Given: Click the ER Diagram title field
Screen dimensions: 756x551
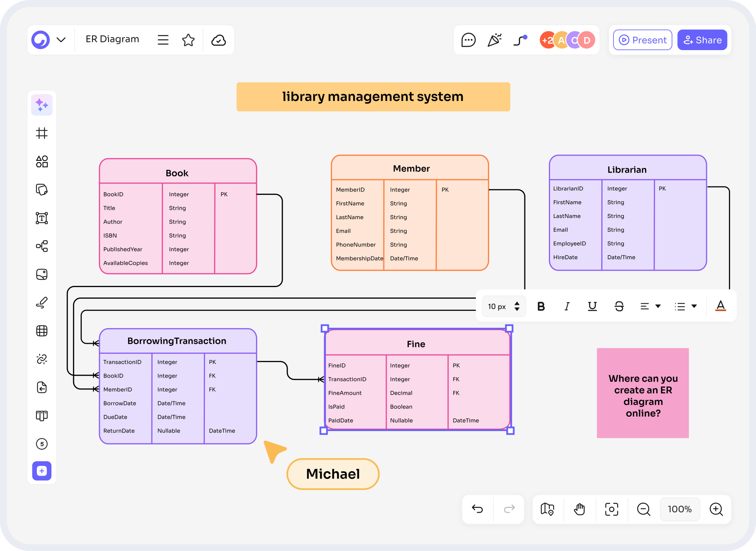Looking at the screenshot, I should point(112,39).
